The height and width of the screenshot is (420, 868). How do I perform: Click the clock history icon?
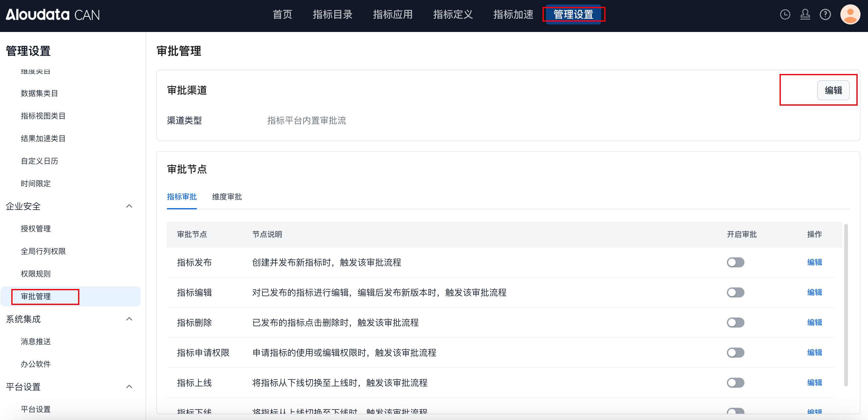(x=785, y=14)
